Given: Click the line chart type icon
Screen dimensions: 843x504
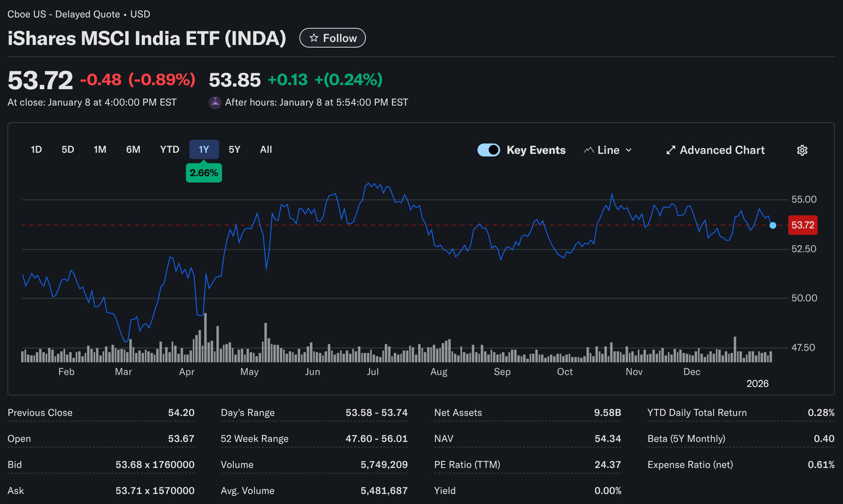Looking at the screenshot, I should 589,150.
